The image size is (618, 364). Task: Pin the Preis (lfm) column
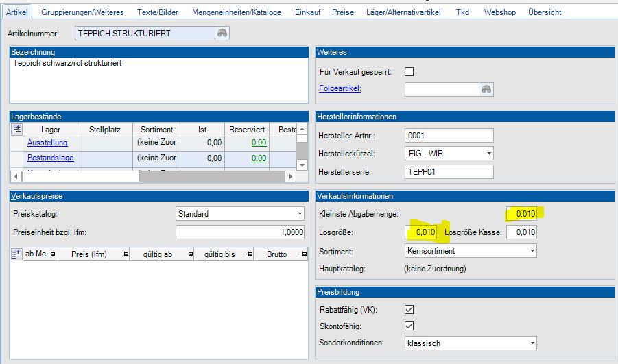tap(125, 254)
